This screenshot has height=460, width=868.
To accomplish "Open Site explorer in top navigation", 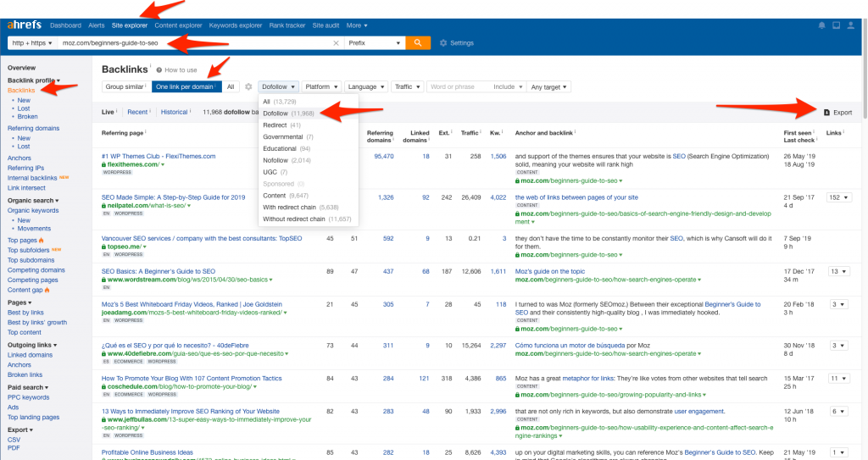I will click(x=130, y=25).
